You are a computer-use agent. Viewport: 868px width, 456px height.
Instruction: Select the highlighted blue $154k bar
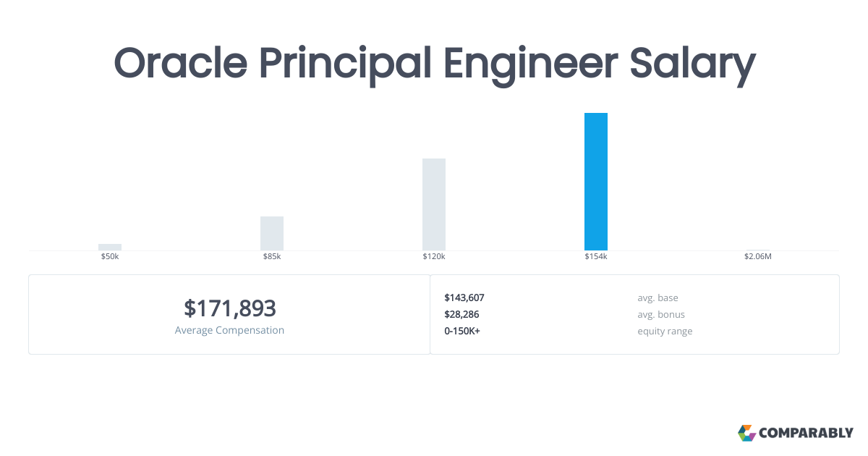(596, 182)
